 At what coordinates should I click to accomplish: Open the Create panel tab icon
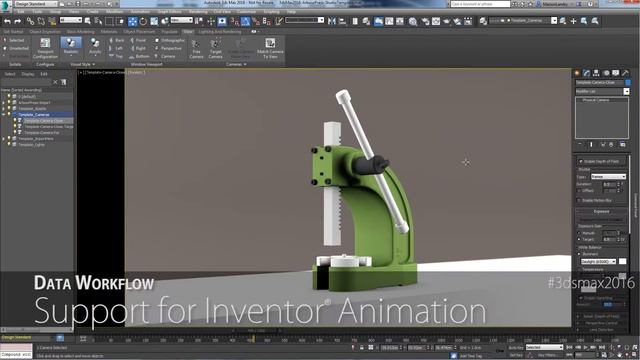point(577,73)
